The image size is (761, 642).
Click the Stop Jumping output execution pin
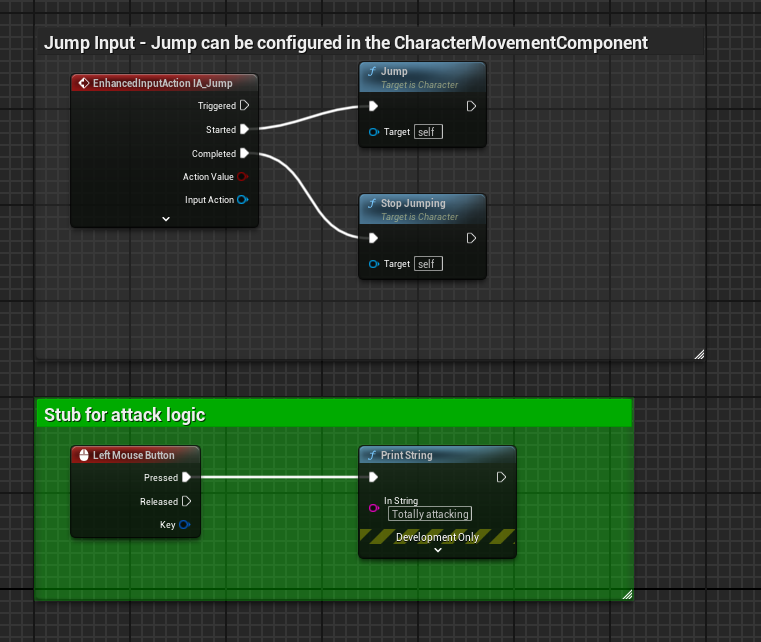471,238
